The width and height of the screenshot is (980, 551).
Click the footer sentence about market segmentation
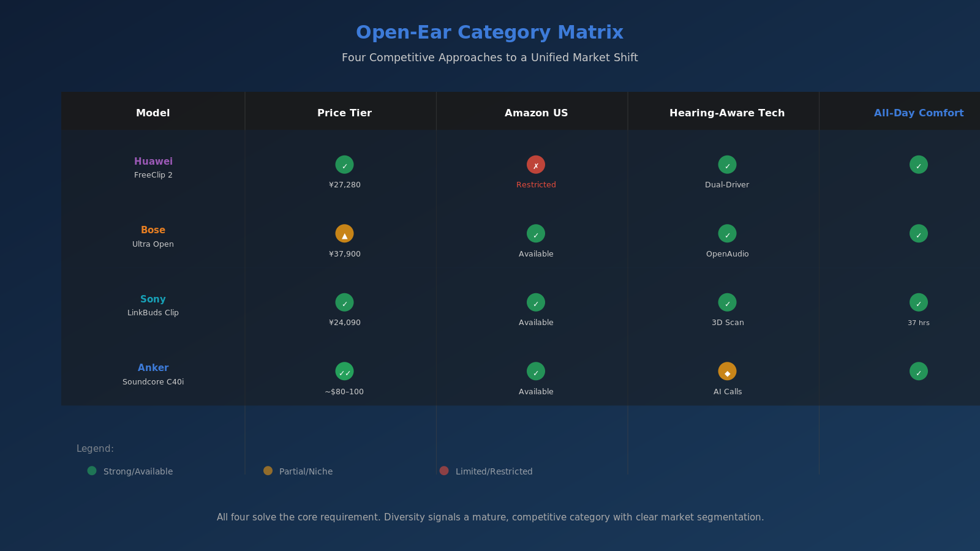490,517
